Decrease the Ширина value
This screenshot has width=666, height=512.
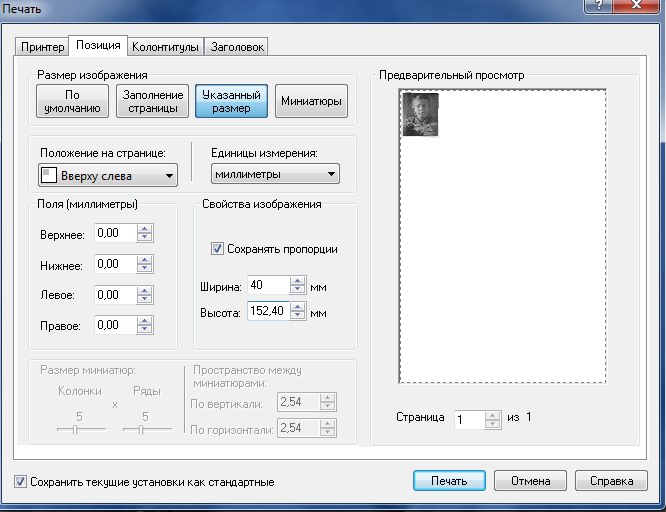click(297, 289)
